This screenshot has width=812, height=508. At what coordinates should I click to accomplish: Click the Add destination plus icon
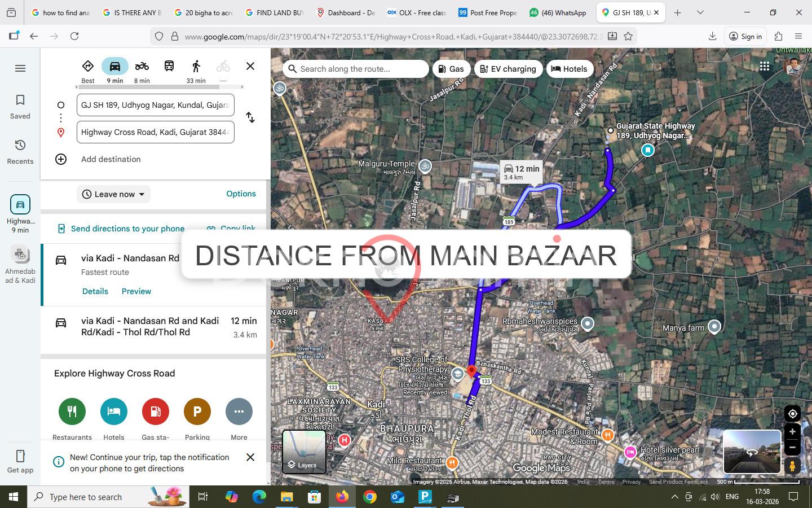pyautogui.click(x=61, y=159)
